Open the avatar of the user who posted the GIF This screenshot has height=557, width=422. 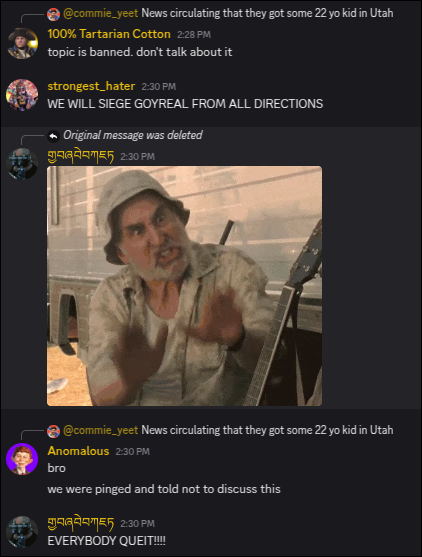click(22, 164)
